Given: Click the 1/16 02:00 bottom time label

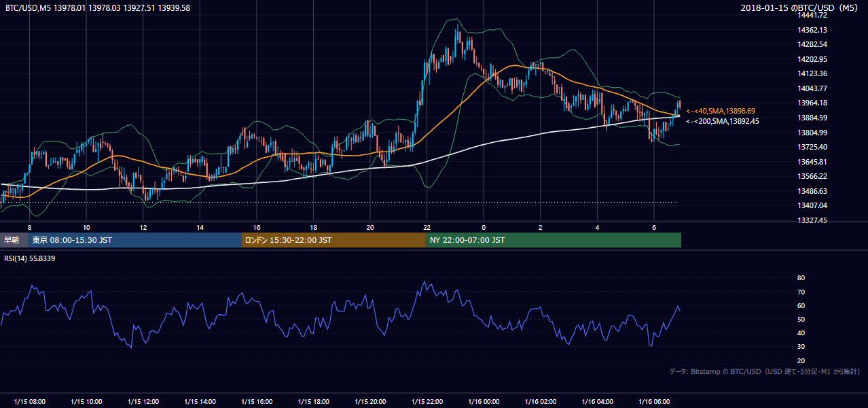Looking at the screenshot, I should [x=540, y=401].
